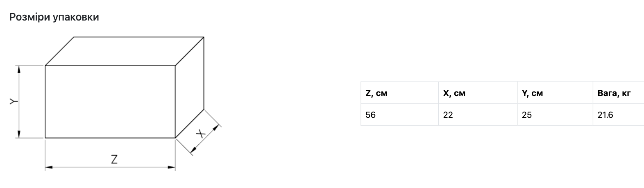Click the bottom arrowhead of the Y line
This screenshot has height=188, width=644.
pyautogui.click(x=18, y=134)
